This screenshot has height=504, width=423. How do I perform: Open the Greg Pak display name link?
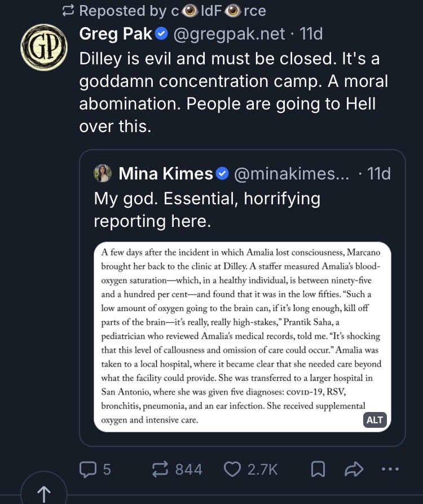click(116, 34)
